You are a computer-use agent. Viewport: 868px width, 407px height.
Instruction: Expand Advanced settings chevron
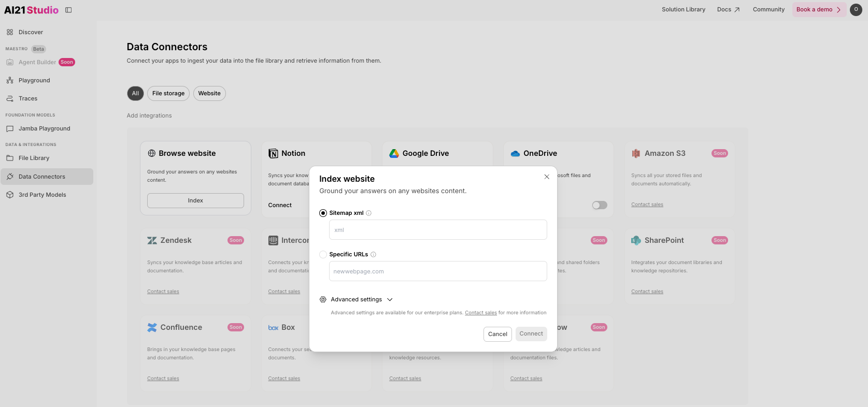coord(390,299)
